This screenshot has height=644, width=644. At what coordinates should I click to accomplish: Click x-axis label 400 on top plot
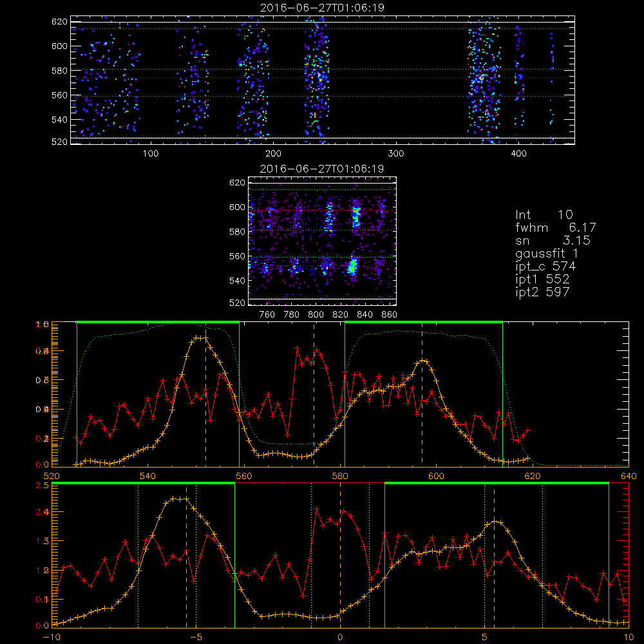pyautogui.click(x=518, y=154)
